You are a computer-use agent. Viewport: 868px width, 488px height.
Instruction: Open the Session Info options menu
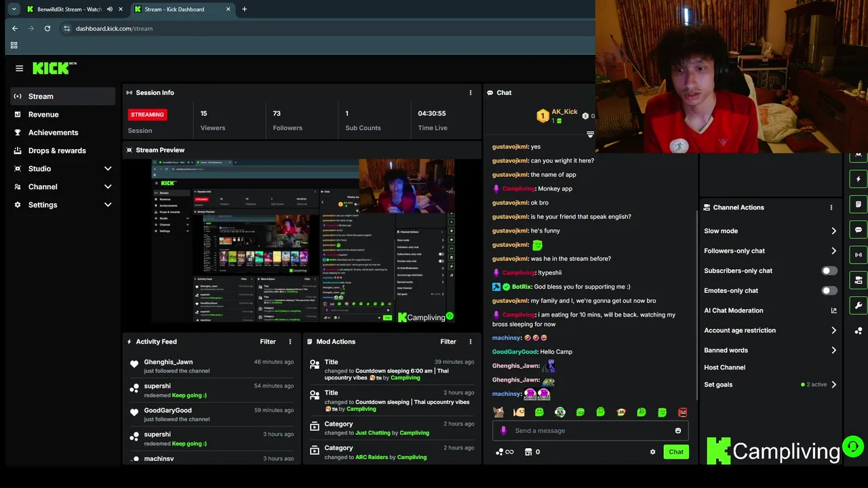click(x=471, y=93)
